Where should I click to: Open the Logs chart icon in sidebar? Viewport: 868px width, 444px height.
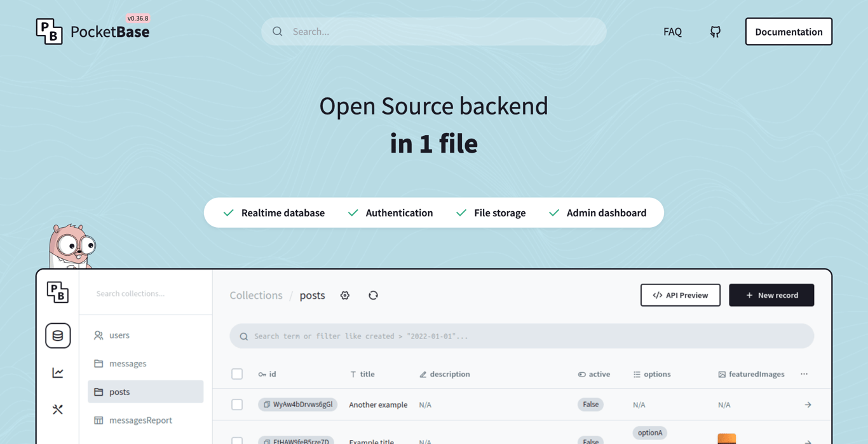58,373
